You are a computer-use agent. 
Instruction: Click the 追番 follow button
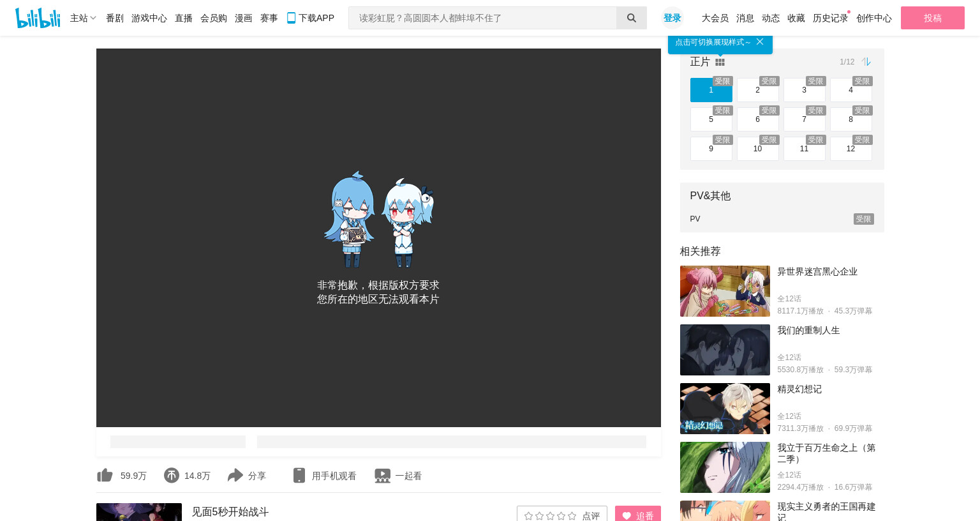pyautogui.click(x=638, y=514)
